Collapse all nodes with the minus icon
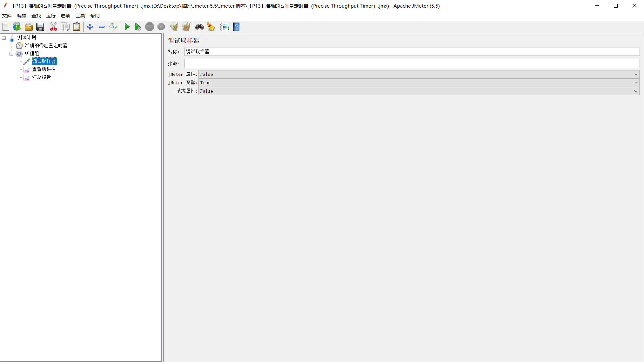Viewport: 644px width, 362px height. point(102,27)
